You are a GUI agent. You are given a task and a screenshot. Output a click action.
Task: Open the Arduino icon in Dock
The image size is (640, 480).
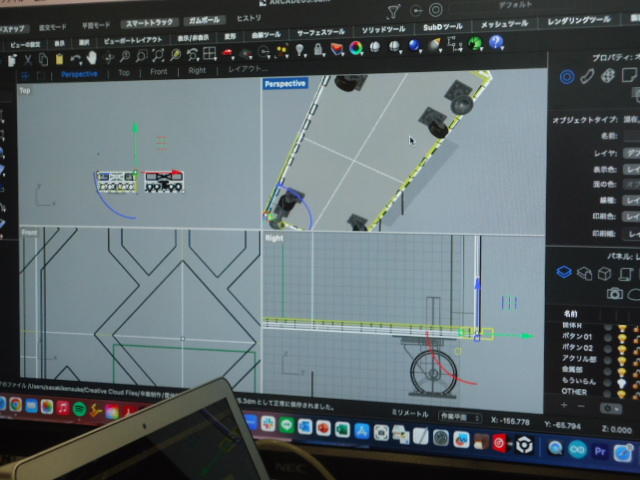click(x=577, y=449)
